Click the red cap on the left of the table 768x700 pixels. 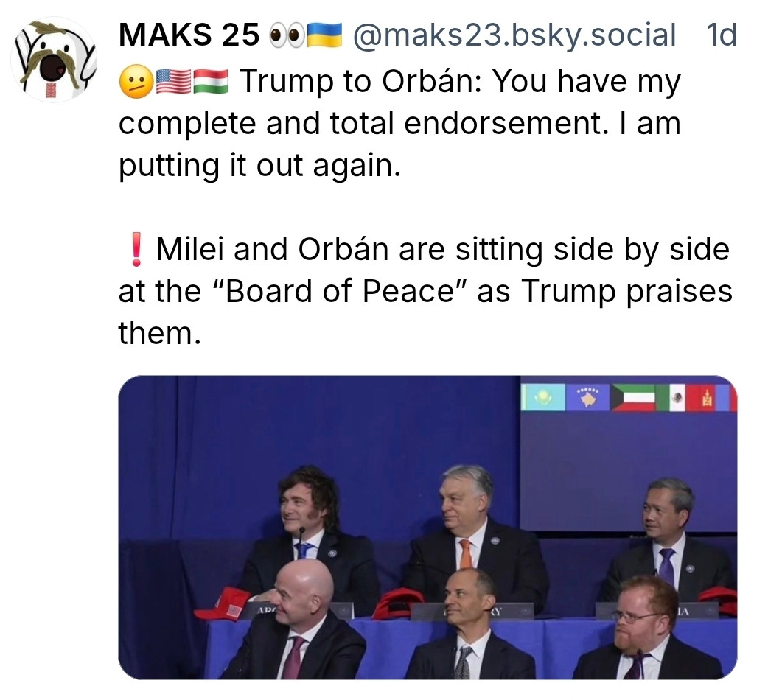(223, 603)
